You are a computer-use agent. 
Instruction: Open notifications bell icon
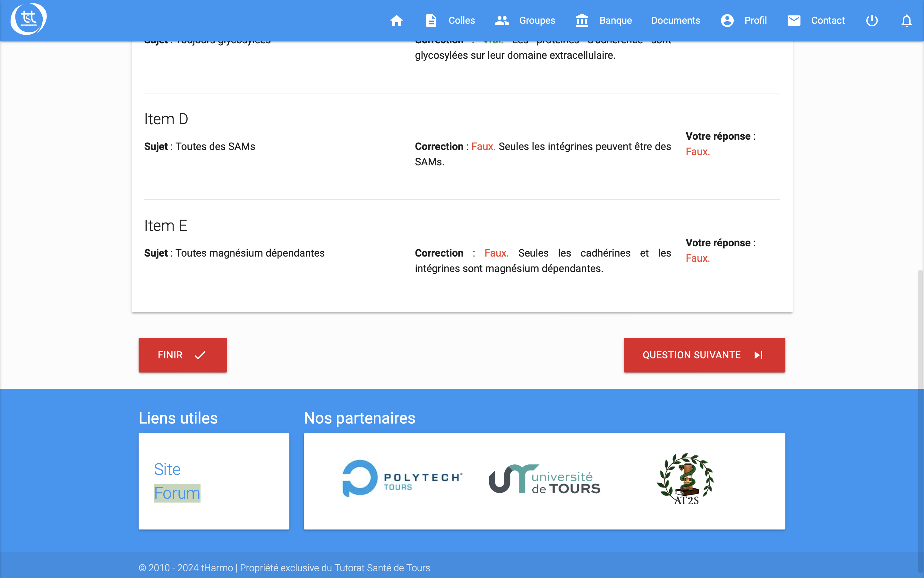[x=906, y=21]
